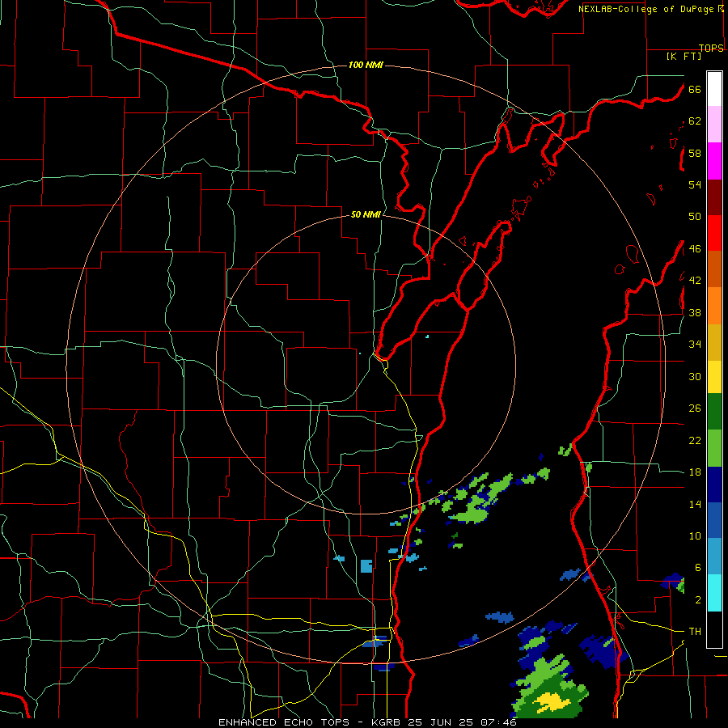
Task: Click the TH legend label
Action: tap(695, 632)
